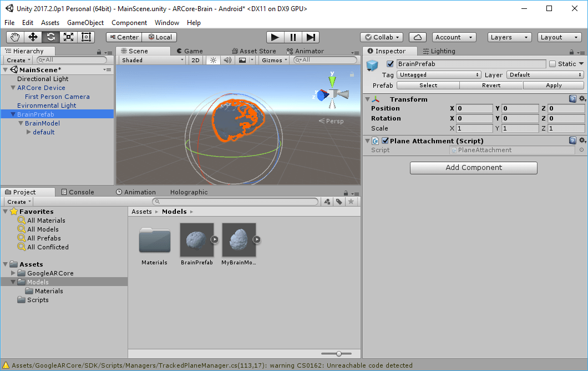Viewport: 588px width, 371px height.
Task: Select the Rect transform tool
Action: click(86, 37)
